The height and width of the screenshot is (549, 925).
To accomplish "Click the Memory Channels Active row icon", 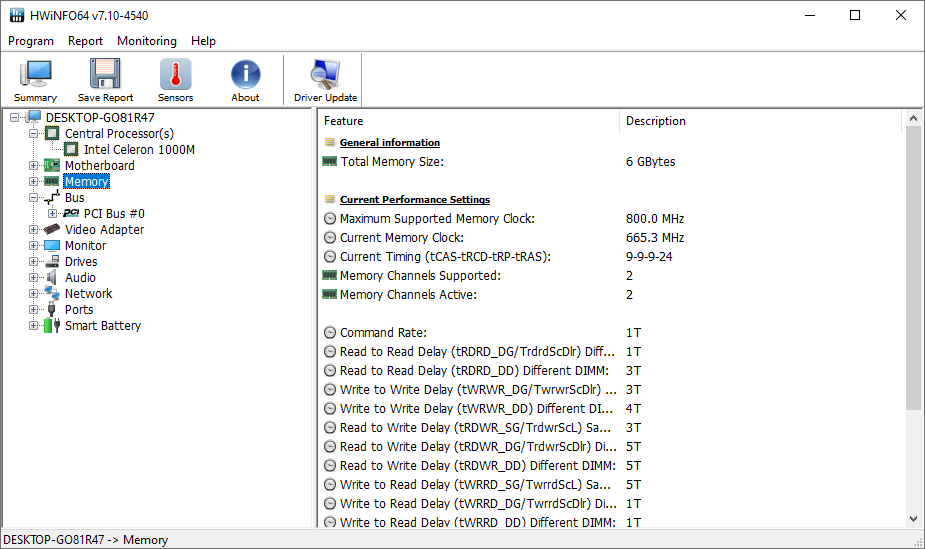I will (330, 294).
